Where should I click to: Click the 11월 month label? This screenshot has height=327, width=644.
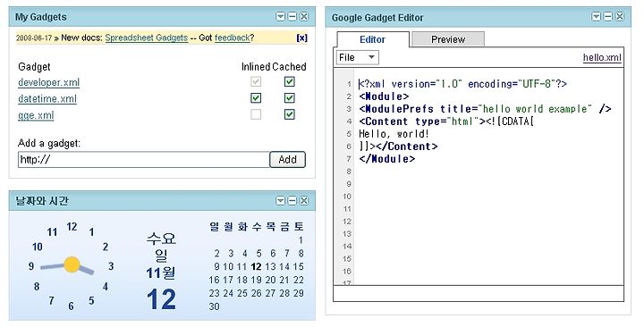pyautogui.click(x=161, y=272)
